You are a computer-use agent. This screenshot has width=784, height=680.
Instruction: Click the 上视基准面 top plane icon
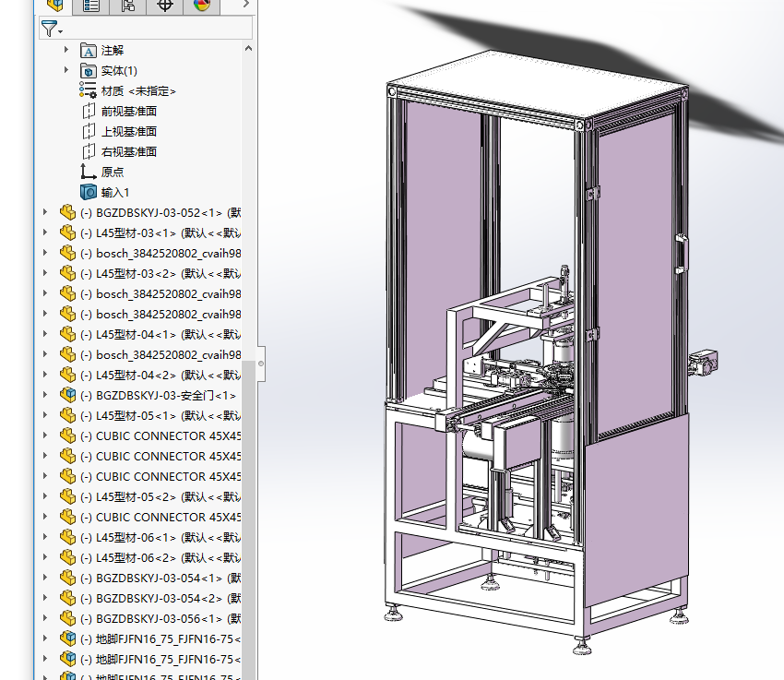coord(89,131)
